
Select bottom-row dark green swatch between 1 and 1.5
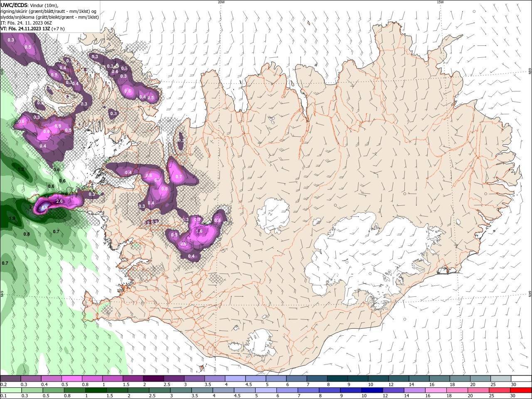pyautogui.click(x=96, y=390)
